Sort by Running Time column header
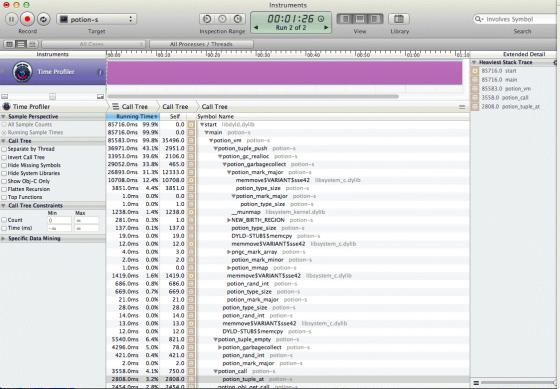Viewport: 560px width, 389px height. click(x=133, y=116)
